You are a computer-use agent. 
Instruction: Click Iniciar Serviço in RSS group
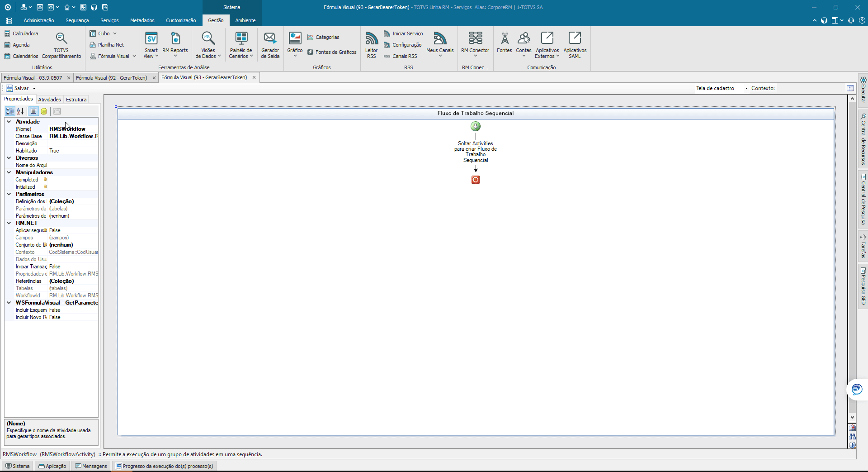click(403, 33)
